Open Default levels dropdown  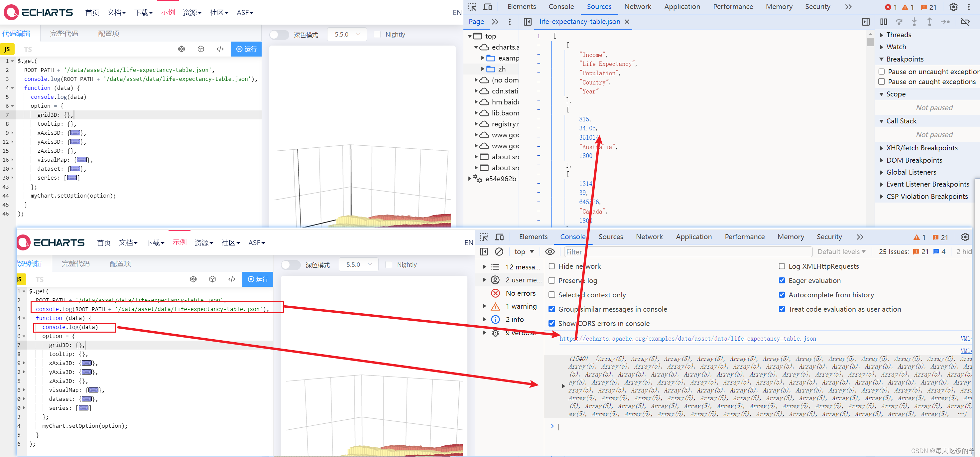pos(841,251)
